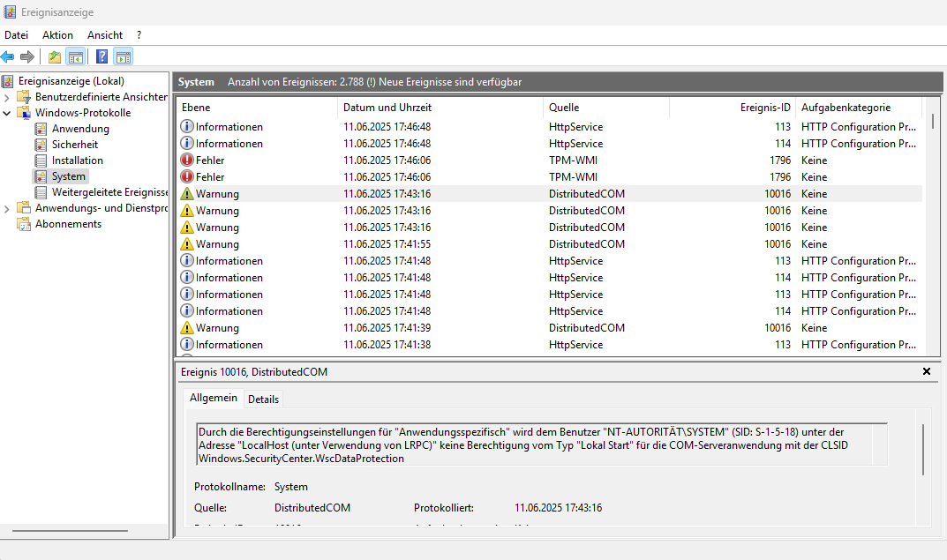
Task: Click the Quelle value DistributedCOM in details
Action: [312, 508]
